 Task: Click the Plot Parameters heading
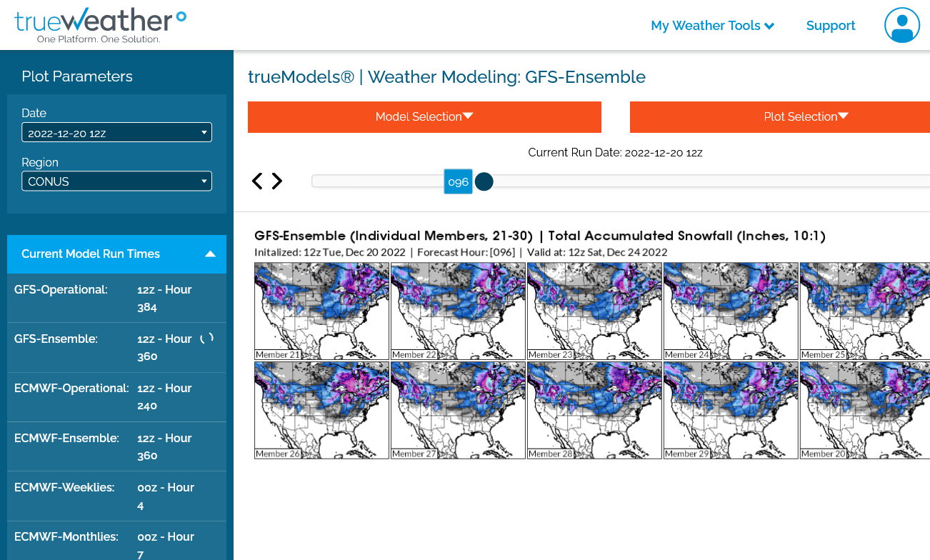point(77,76)
